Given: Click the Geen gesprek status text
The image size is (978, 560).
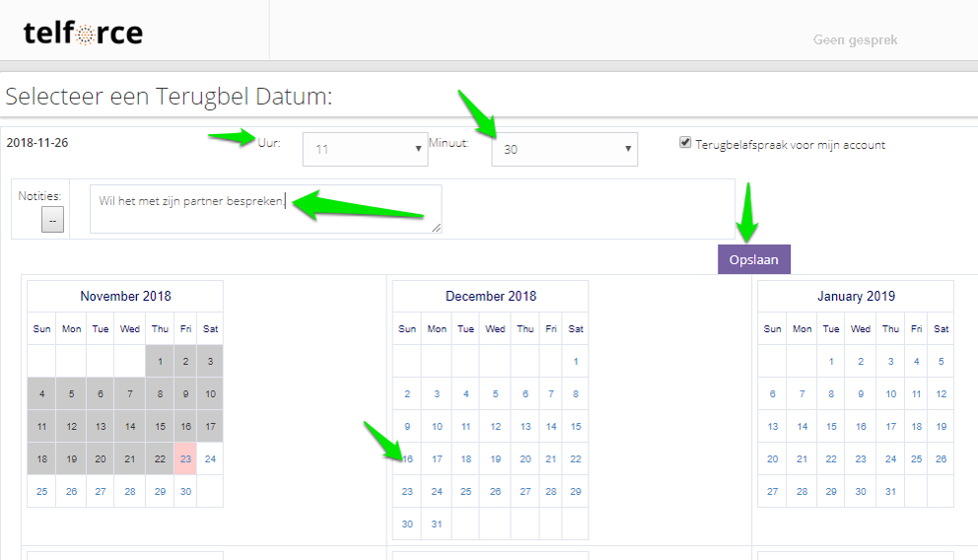Looking at the screenshot, I should click(x=855, y=40).
